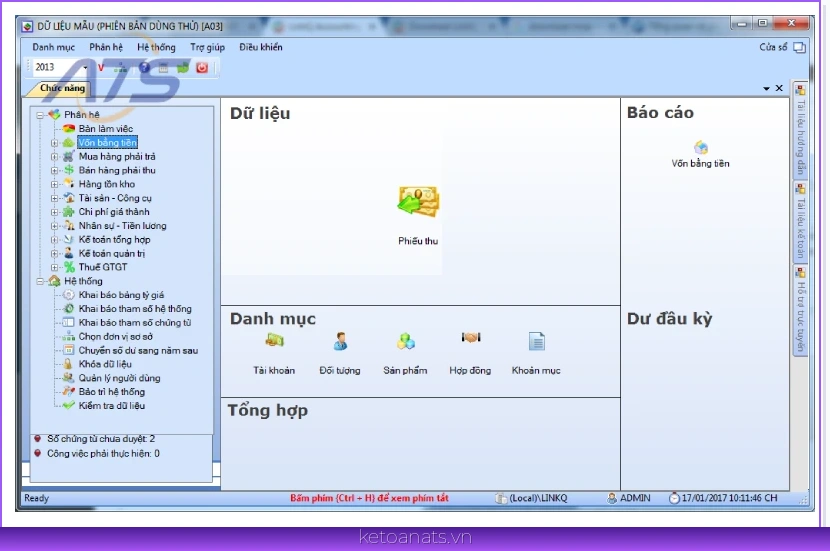Image resolution: width=830 pixels, height=551 pixels.
Task: Expand the Mua hàng phải trả node
Action: 55,157
